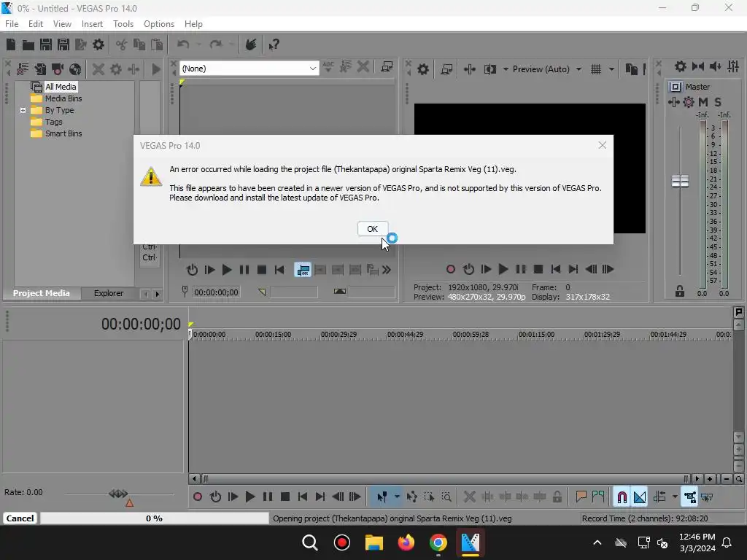This screenshot has width=747, height=560.
Task: Open Project Properties gear in main toolbar
Action: pos(98,44)
